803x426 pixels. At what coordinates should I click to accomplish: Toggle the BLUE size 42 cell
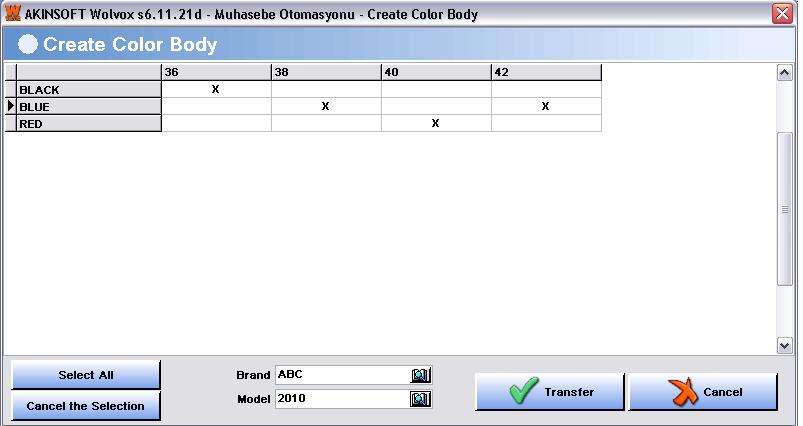(x=546, y=106)
